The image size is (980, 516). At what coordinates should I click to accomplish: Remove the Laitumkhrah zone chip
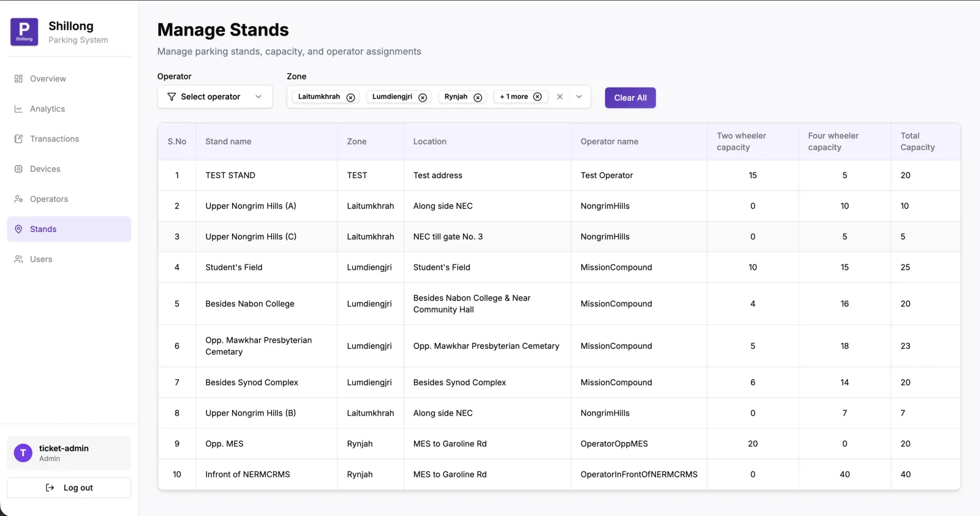click(x=351, y=97)
